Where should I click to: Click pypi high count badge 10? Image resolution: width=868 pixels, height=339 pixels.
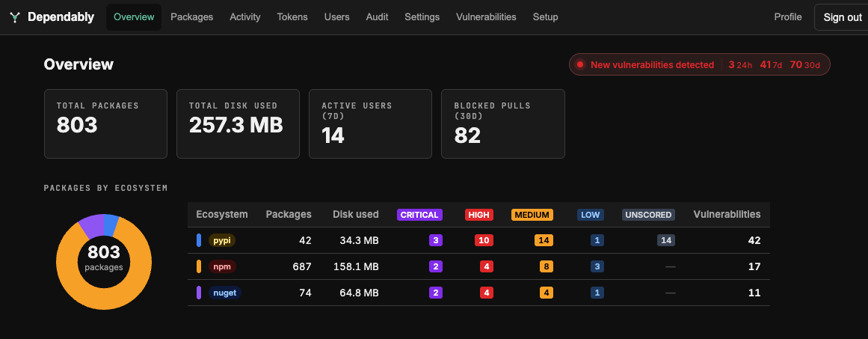(x=484, y=240)
